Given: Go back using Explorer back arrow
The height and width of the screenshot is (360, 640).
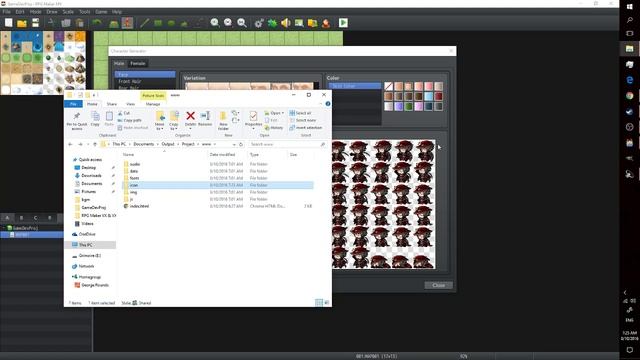Looking at the screenshot, I should click(70, 144).
